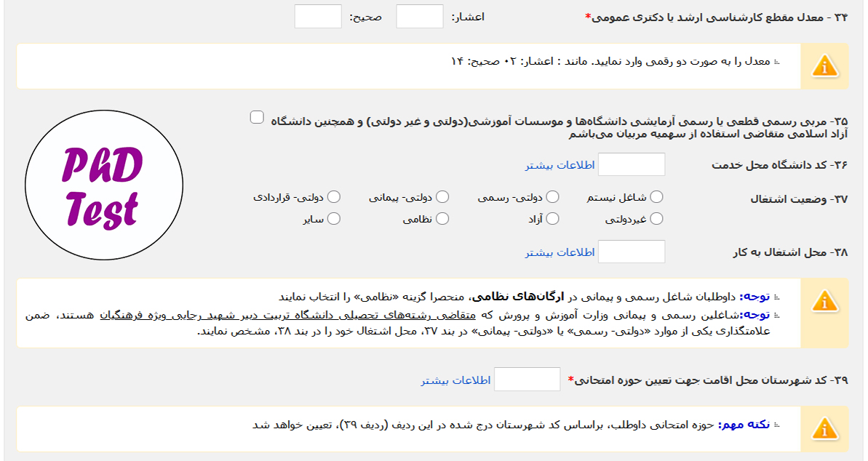Open اطلاعات بیشتر link for کد دانشگاه محل خدمت
Image resolution: width=868 pixels, height=461 pixels.
point(560,165)
